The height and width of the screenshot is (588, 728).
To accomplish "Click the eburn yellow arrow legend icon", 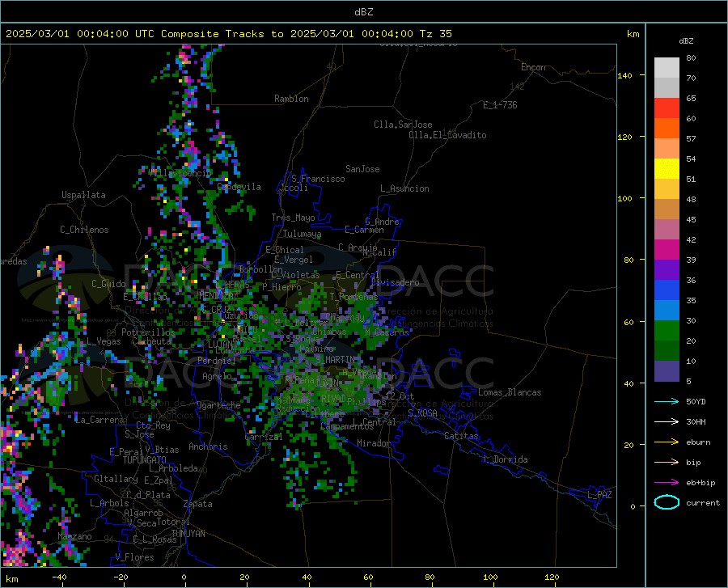I will tap(667, 442).
